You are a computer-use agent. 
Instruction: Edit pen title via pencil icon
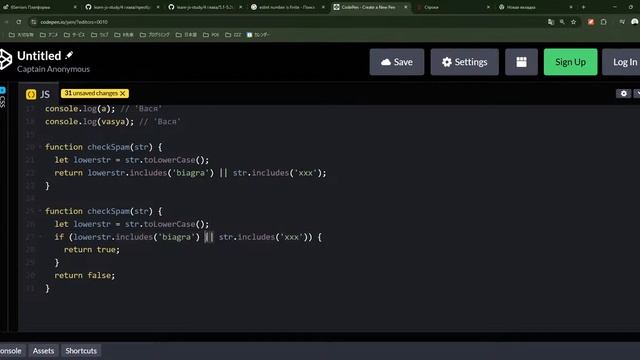tap(69, 55)
